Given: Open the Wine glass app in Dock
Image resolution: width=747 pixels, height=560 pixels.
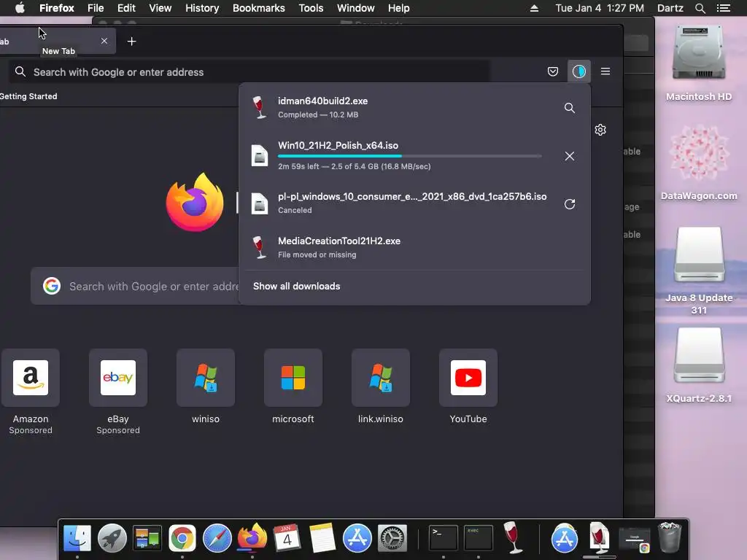Looking at the screenshot, I should click(x=513, y=537).
